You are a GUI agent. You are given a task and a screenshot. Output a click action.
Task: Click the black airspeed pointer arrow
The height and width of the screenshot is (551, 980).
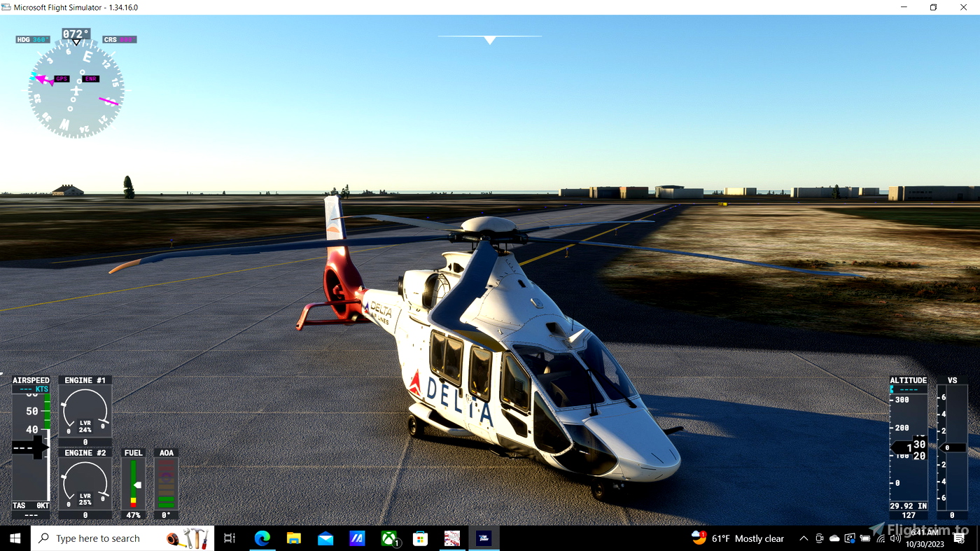tap(29, 447)
